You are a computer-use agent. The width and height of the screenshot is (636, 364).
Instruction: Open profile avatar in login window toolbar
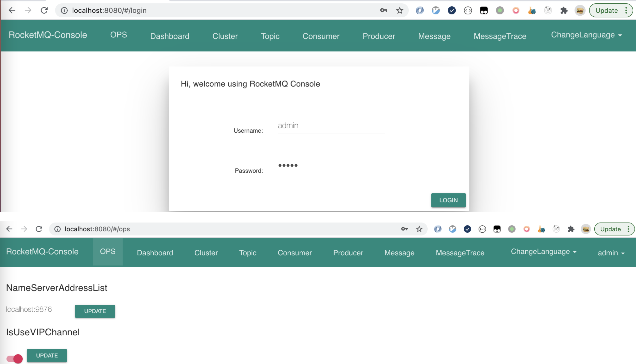pos(580,11)
